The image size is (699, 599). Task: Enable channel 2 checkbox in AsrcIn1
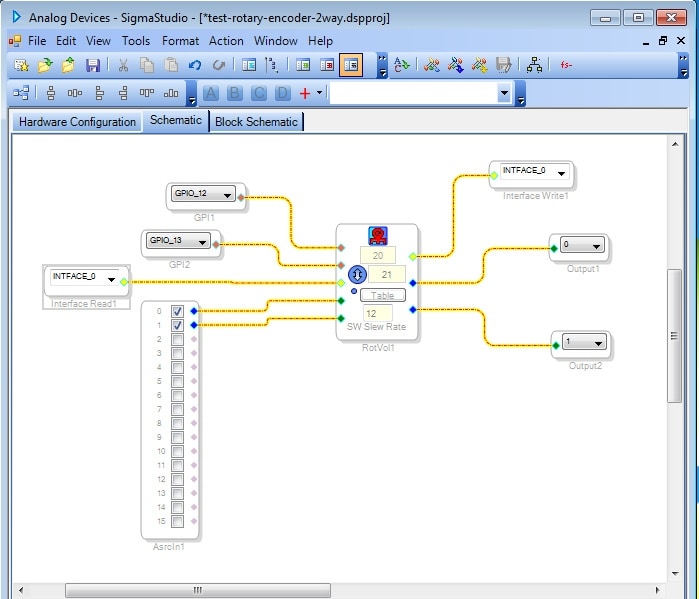tap(177, 339)
